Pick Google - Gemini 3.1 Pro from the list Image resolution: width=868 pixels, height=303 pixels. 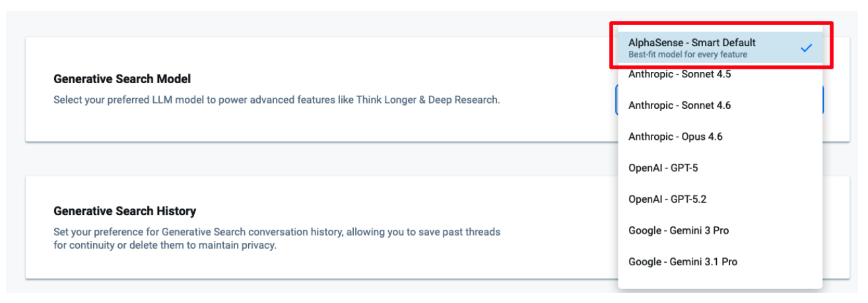pyautogui.click(x=683, y=261)
